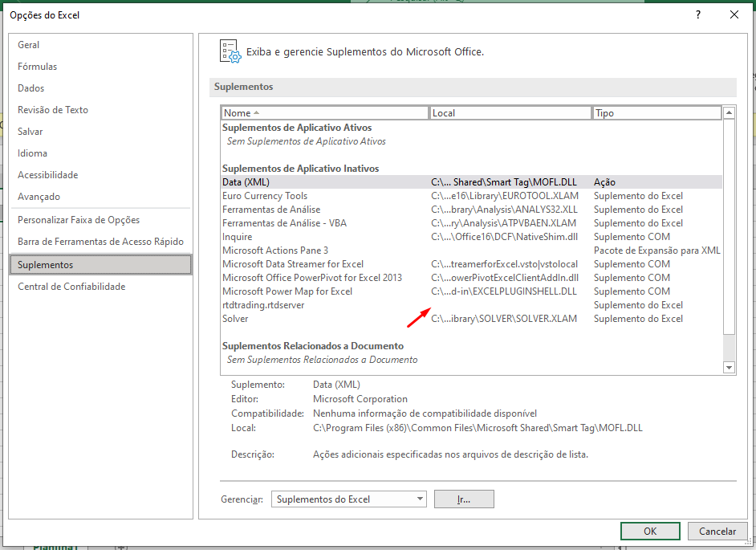Click the add-ins gear icon in header
Image resolution: width=756 pixels, height=550 pixels.
tap(230, 51)
